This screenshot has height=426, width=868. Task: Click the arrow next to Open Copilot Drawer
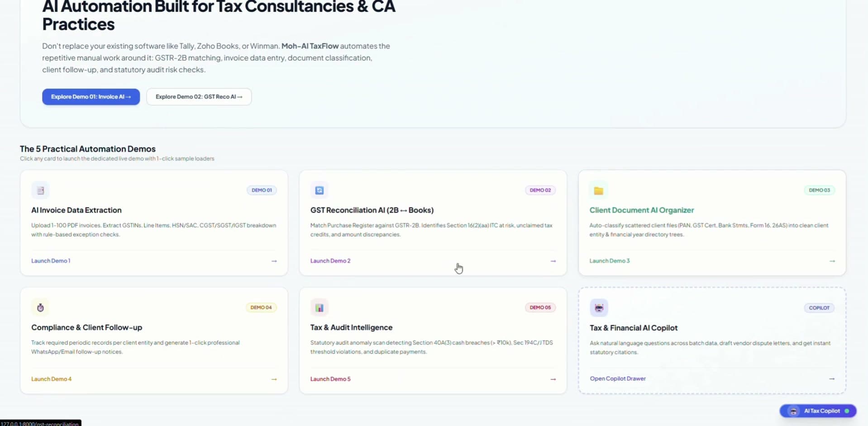point(832,379)
